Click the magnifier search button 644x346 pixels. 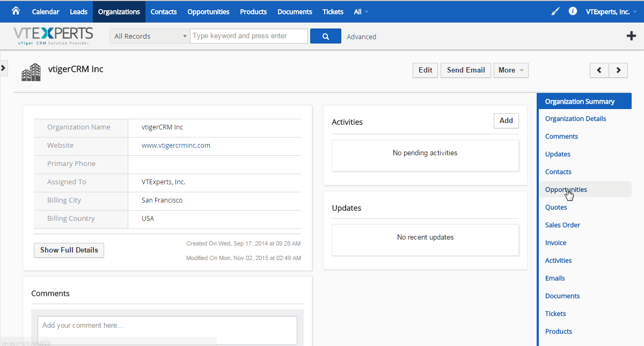point(326,36)
